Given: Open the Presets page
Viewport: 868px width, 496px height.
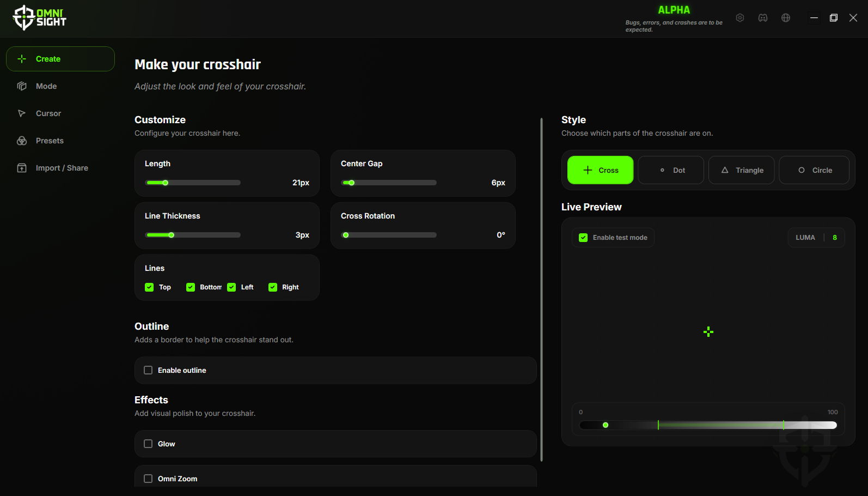Looking at the screenshot, I should tap(60, 141).
